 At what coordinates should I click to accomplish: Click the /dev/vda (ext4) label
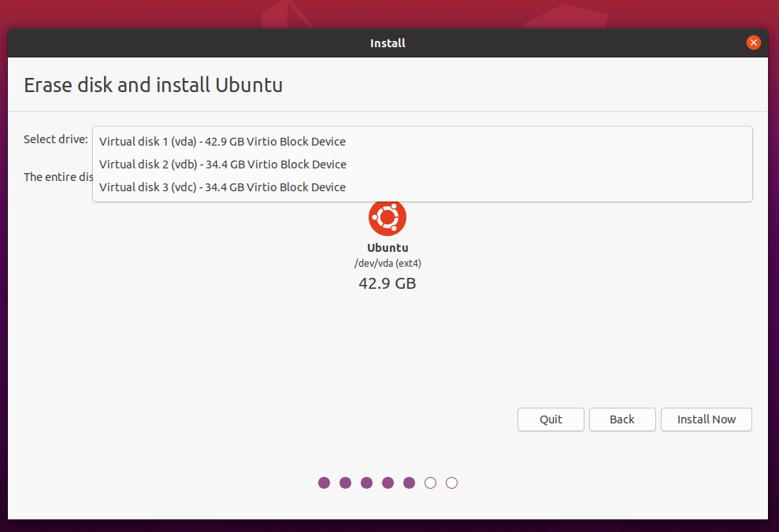point(388,264)
